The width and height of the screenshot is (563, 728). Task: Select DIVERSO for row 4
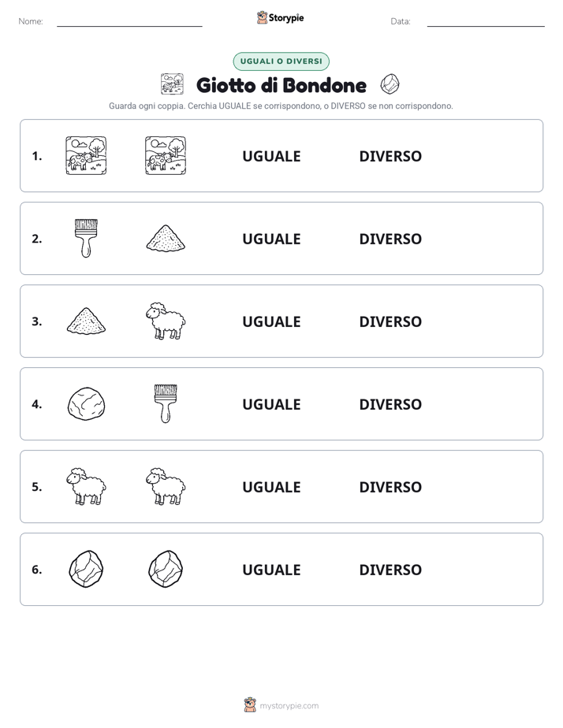[x=390, y=404]
